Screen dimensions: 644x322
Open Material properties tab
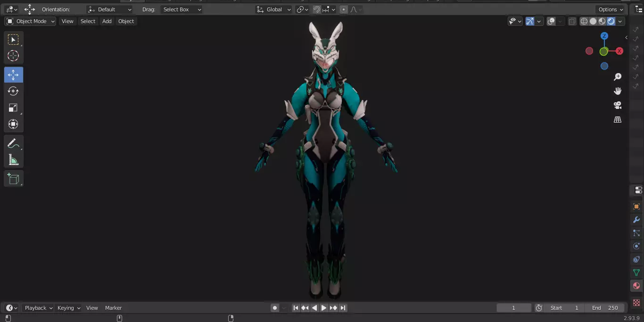(636, 286)
